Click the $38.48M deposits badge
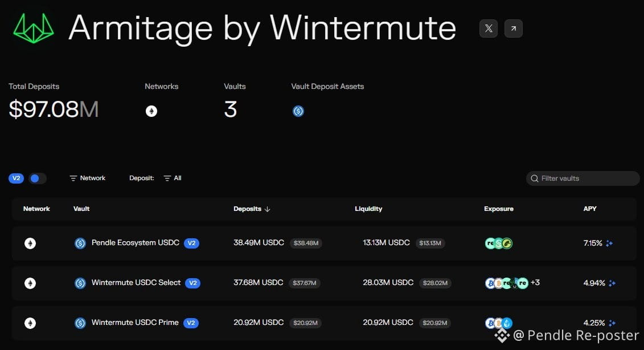Viewport: 644px width, 350px height. [306, 243]
